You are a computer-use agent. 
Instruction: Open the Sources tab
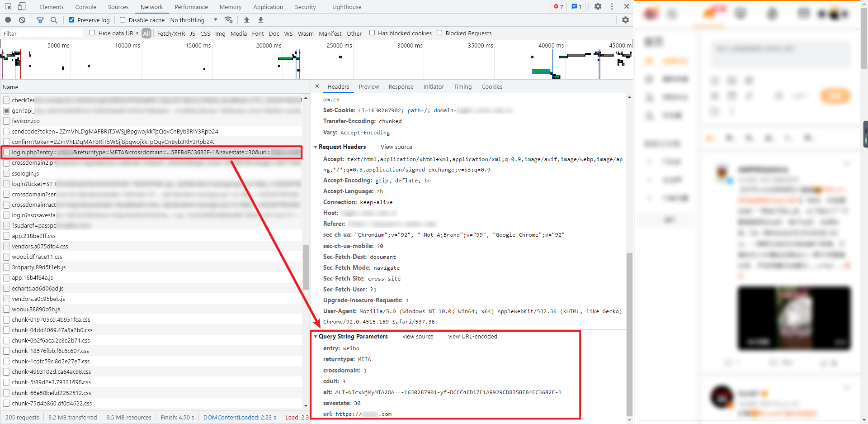[118, 7]
